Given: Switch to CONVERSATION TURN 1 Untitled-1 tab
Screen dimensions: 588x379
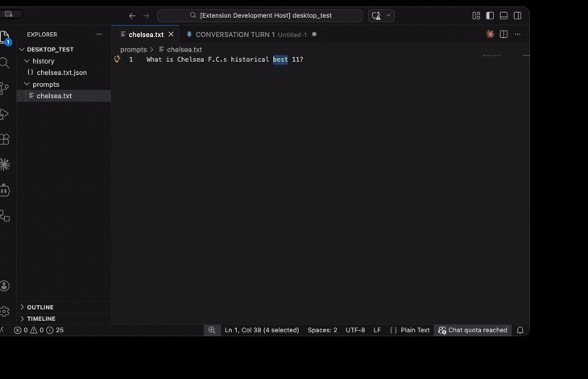Looking at the screenshot, I should tap(251, 35).
